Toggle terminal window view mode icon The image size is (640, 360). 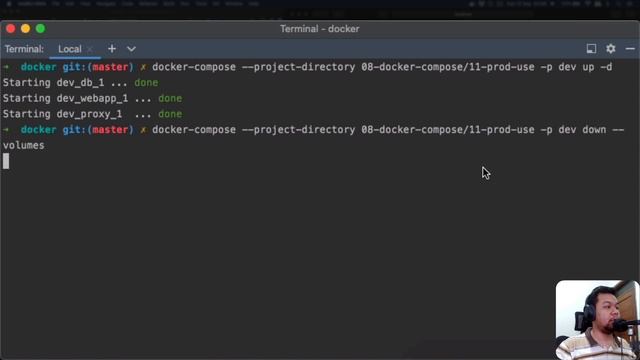point(591,49)
